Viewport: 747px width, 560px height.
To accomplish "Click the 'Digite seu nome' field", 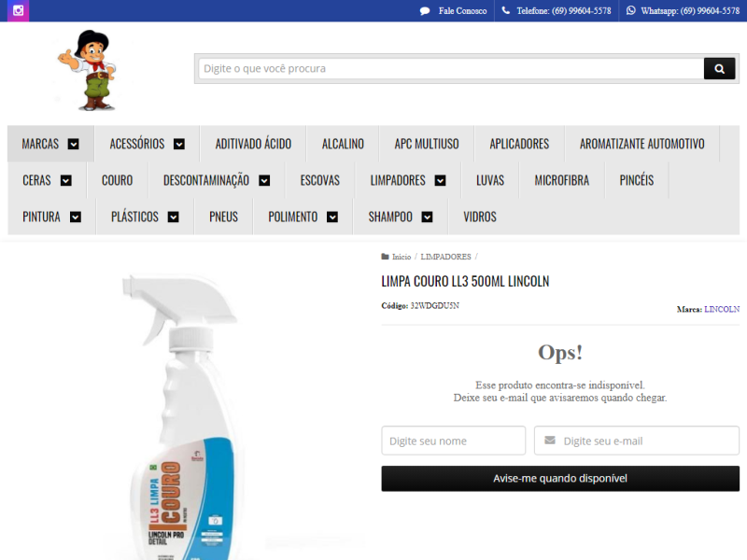I will 454,441.
